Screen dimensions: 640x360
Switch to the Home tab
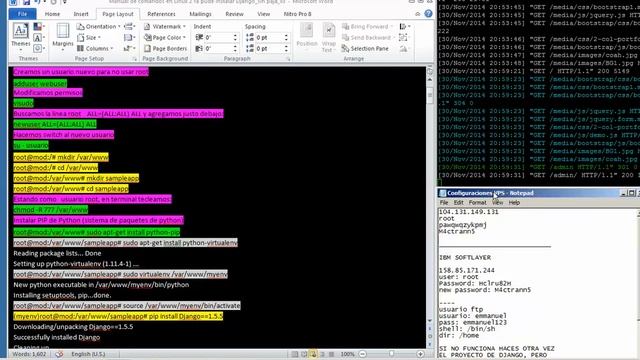[52, 14]
